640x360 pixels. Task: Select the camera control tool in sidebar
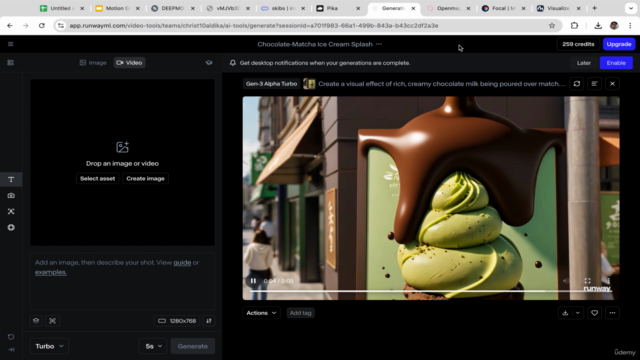pyautogui.click(x=11, y=196)
